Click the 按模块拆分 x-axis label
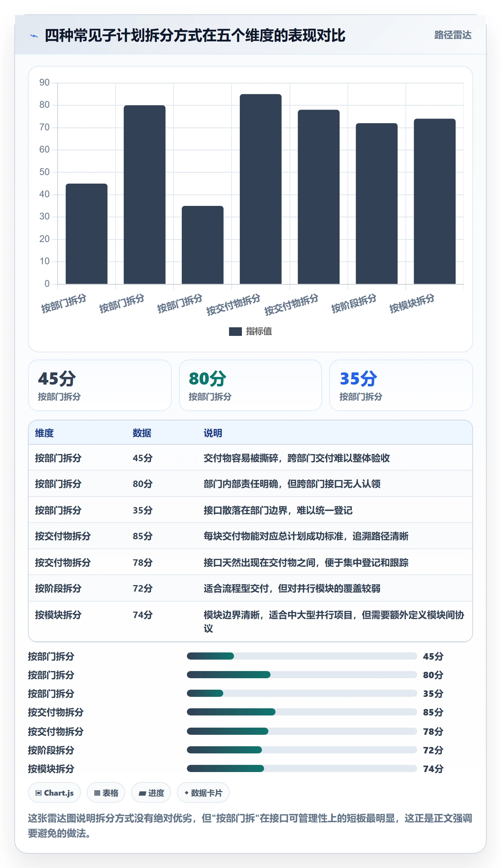 pyautogui.click(x=412, y=303)
